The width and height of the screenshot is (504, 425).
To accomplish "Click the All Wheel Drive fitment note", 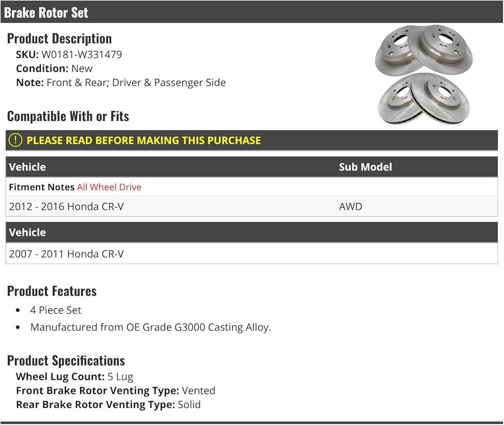I will [x=109, y=187].
